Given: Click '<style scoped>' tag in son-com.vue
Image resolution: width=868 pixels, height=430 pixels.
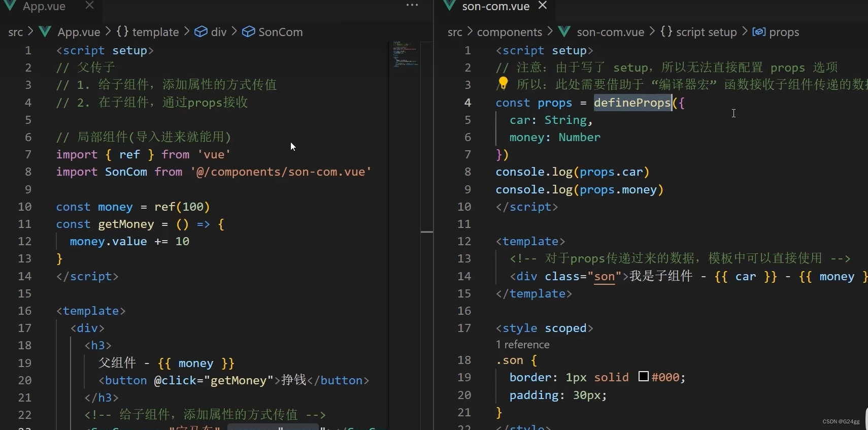Looking at the screenshot, I should tap(545, 328).
